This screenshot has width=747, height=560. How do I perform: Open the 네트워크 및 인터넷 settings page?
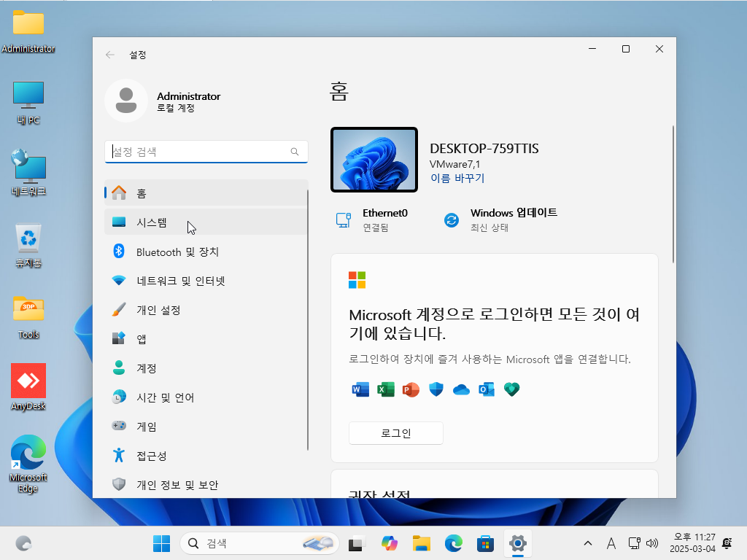click(206, 281)
